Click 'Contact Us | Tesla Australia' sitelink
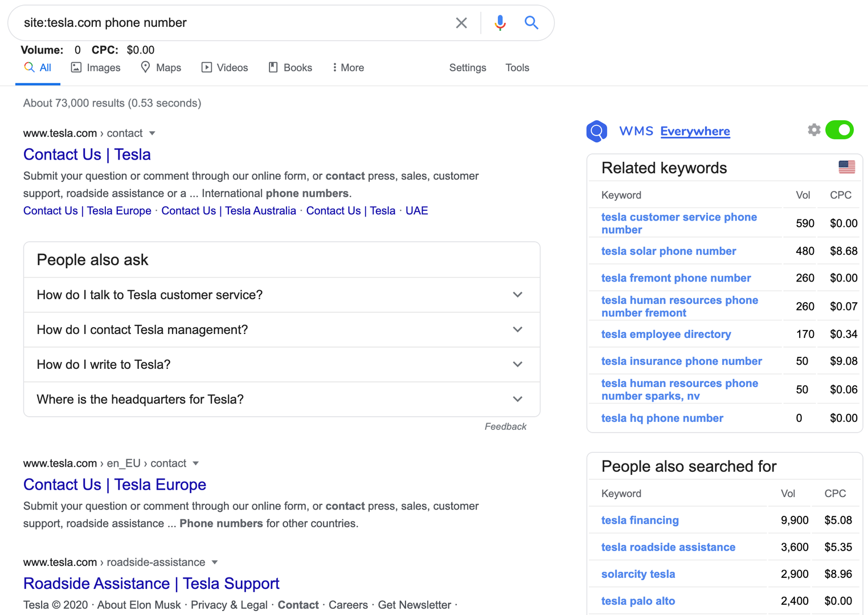868x615 pixels. click(x=228, y=211)
